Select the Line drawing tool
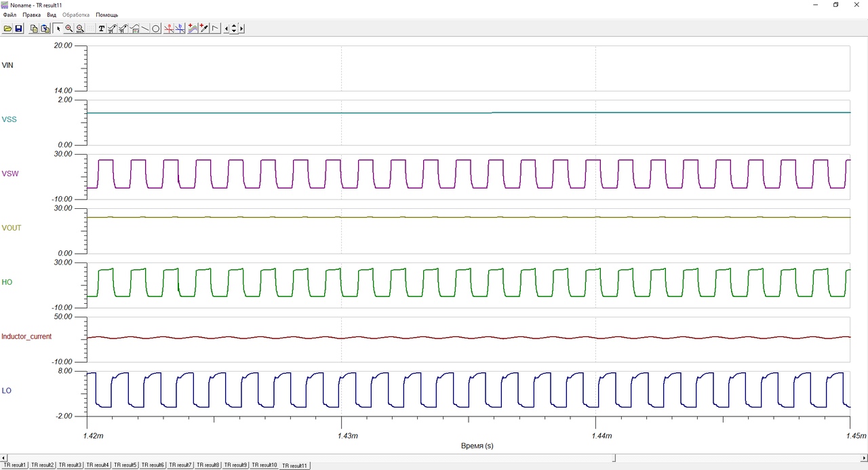 coord(145,28)
